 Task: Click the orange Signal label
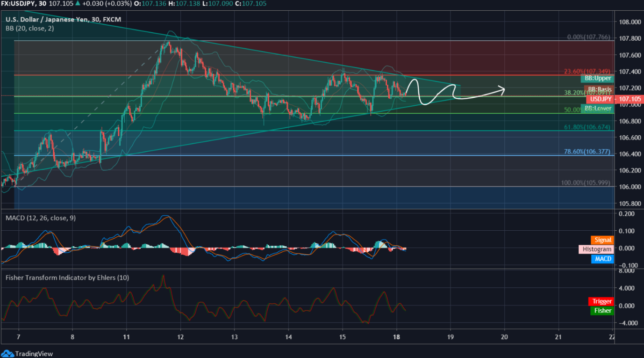pyautogui.click(x=603, y=240)
